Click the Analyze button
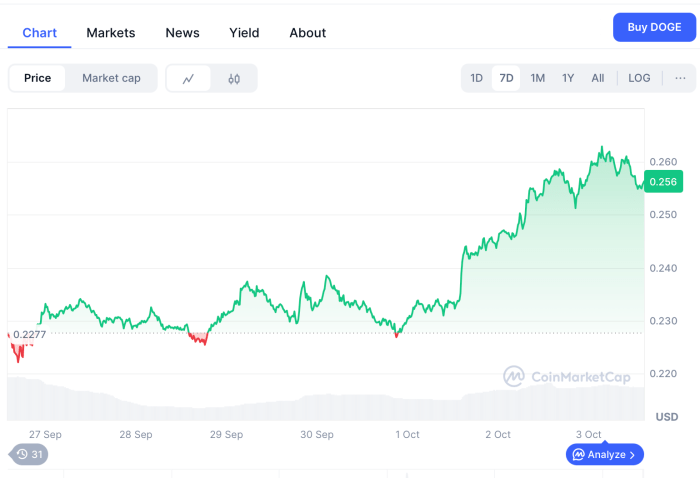 coord(605,455)
